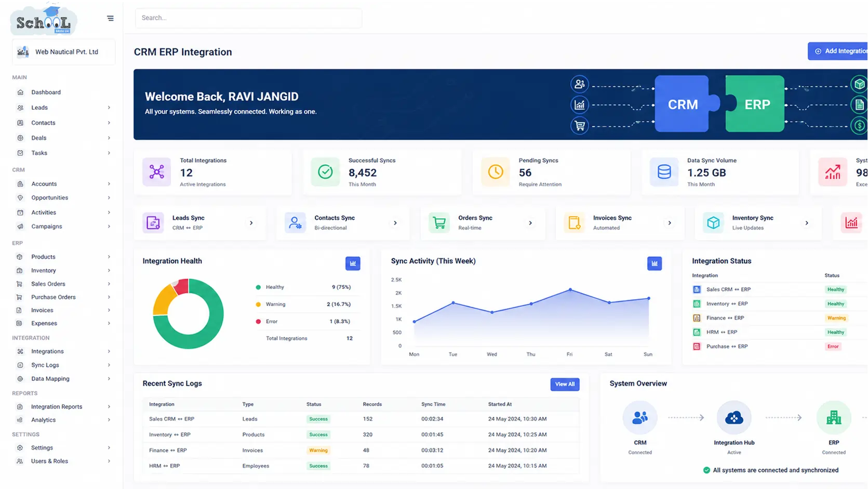Click the School logo
The width and height of the screenshot is (868, 489).
coord(44,20)
